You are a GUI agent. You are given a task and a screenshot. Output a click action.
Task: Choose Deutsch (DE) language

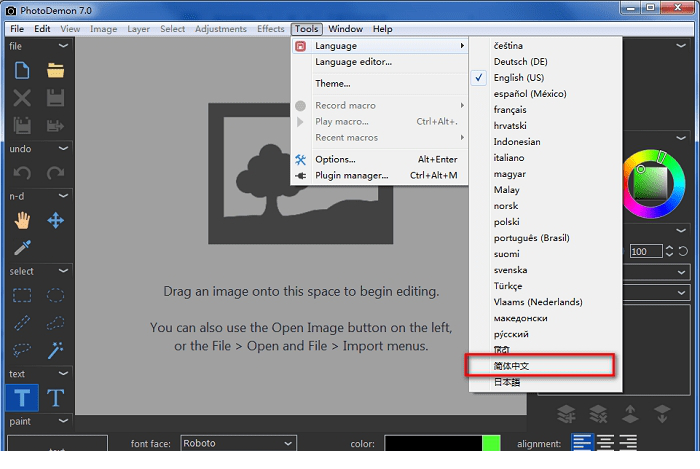tap(545, 62)
